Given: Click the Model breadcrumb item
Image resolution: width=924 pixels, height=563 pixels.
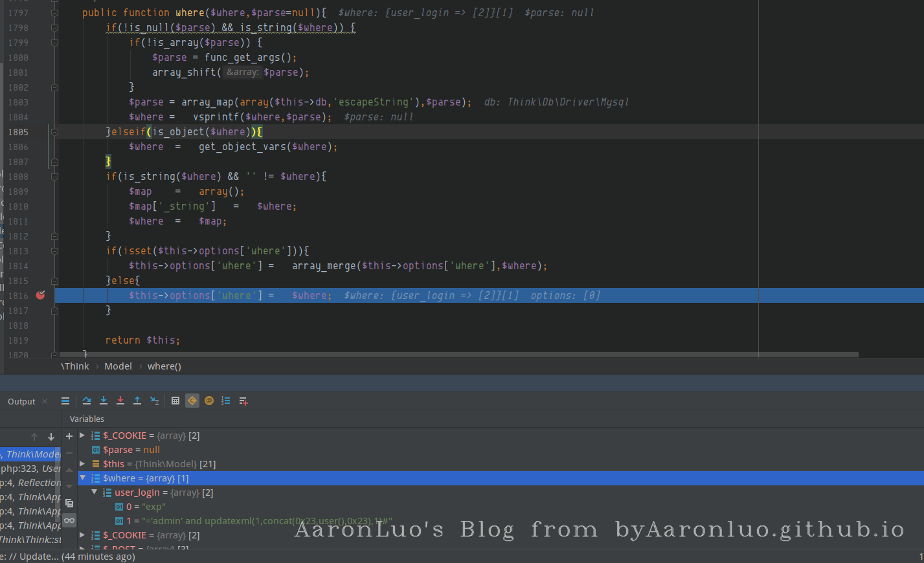Looking at the screenshot, I should pos(118,366).
